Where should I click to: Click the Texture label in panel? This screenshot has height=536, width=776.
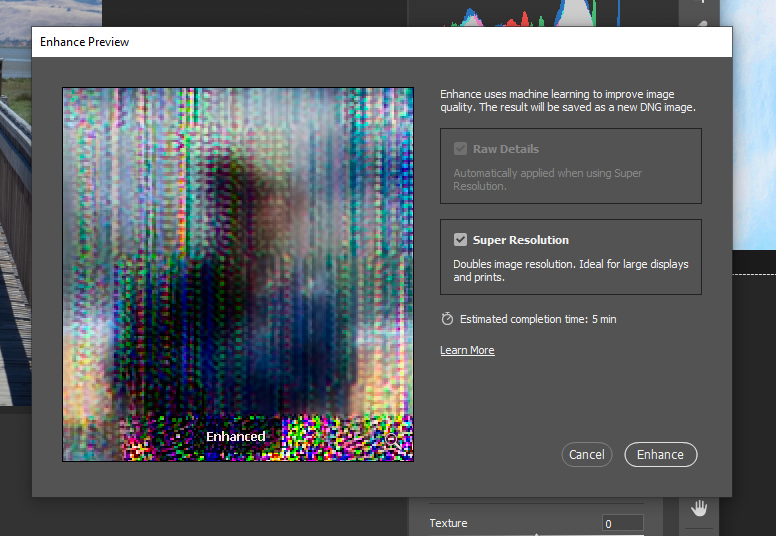448,523
